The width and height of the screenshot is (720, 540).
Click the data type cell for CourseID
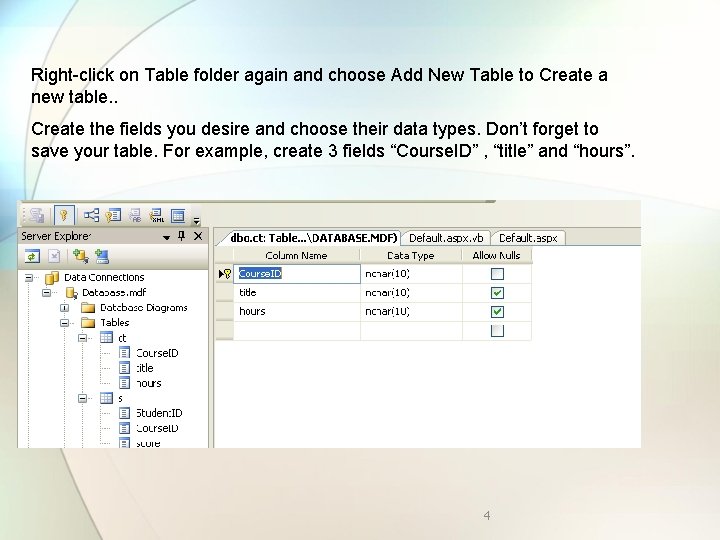(x=411, y=274)
